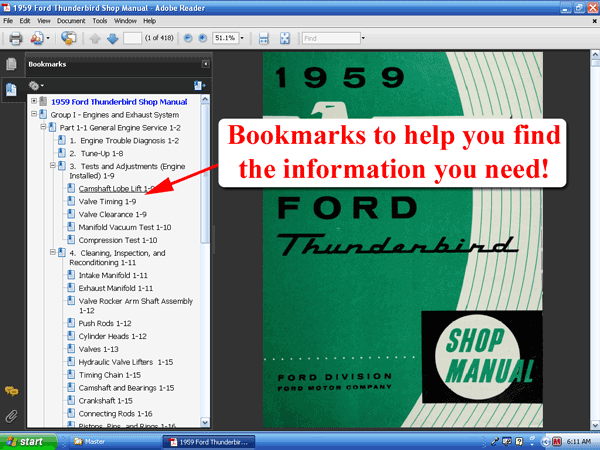Click expand current bookmark icon
Viewport: 600px width, 450px height.
tap(199, 86)
